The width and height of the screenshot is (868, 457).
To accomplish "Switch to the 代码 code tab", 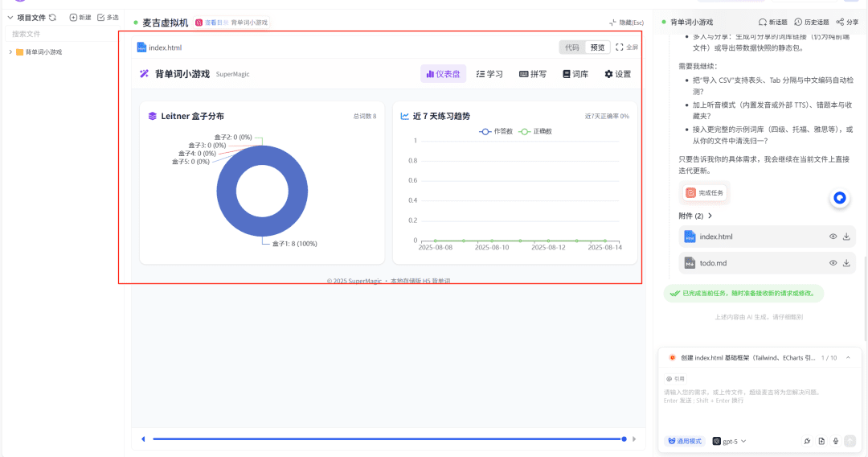I will [x=571, y=47].
